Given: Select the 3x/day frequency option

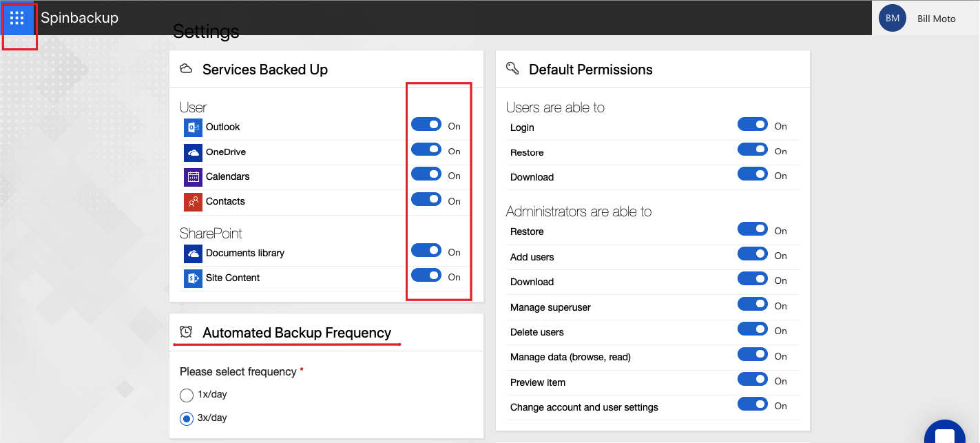Looking at the screenshot, I should click(x=187, y=418).
